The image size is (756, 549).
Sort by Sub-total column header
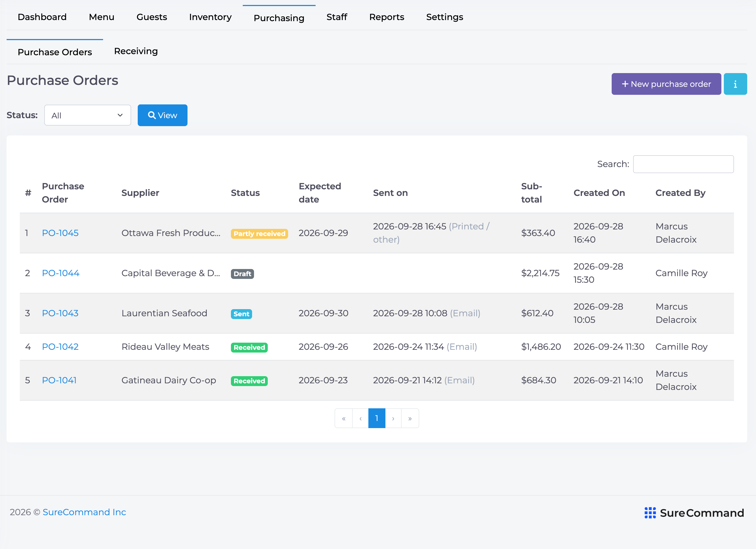click(532, 193)
